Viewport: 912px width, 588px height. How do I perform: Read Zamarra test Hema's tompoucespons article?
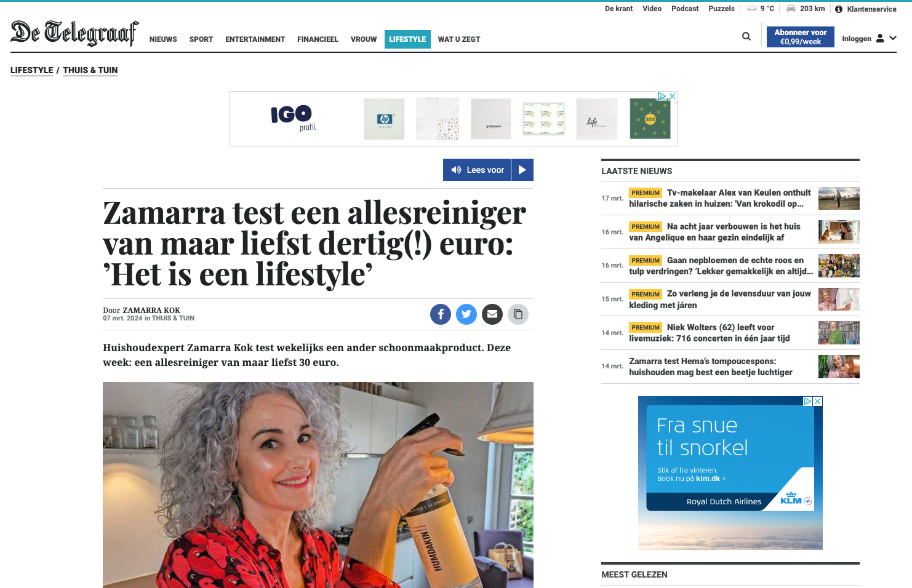tap(711, 367)
